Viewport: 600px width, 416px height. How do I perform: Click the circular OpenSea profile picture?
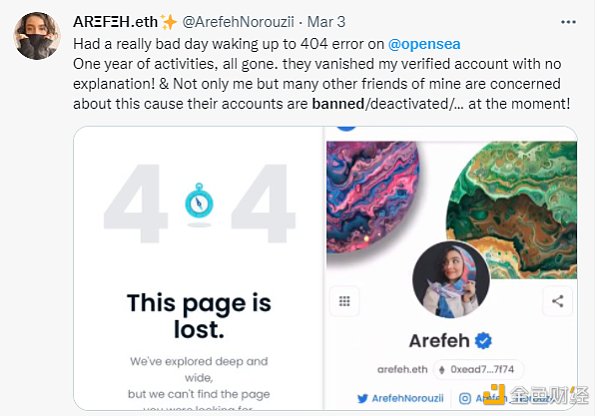point(450,278)
